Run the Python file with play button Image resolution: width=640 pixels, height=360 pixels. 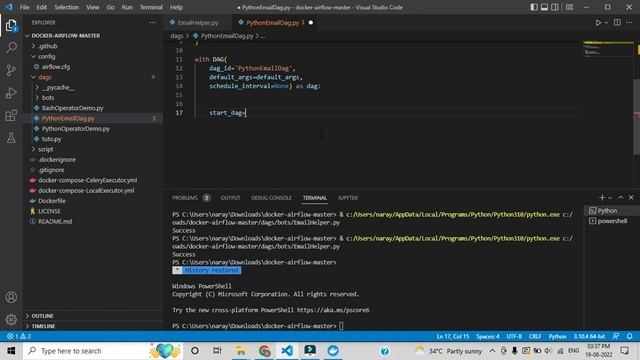pyautogui.click(x=598, y=23)
